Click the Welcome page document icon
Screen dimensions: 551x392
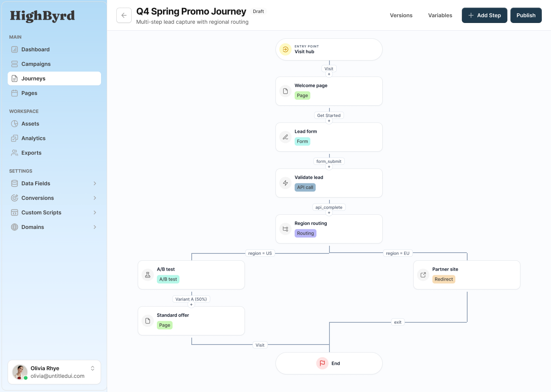pos(285,91)
